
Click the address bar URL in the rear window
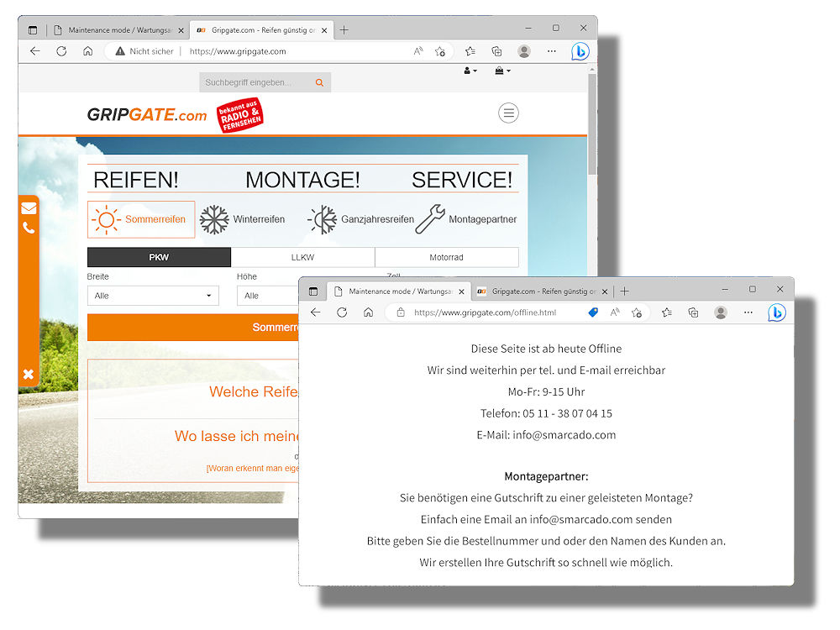pos(238,51)
